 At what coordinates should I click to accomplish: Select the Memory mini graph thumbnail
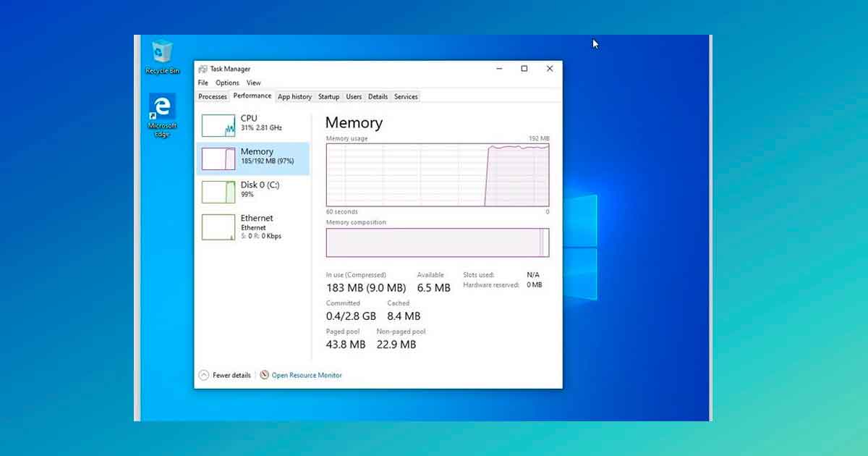[218, 159]
